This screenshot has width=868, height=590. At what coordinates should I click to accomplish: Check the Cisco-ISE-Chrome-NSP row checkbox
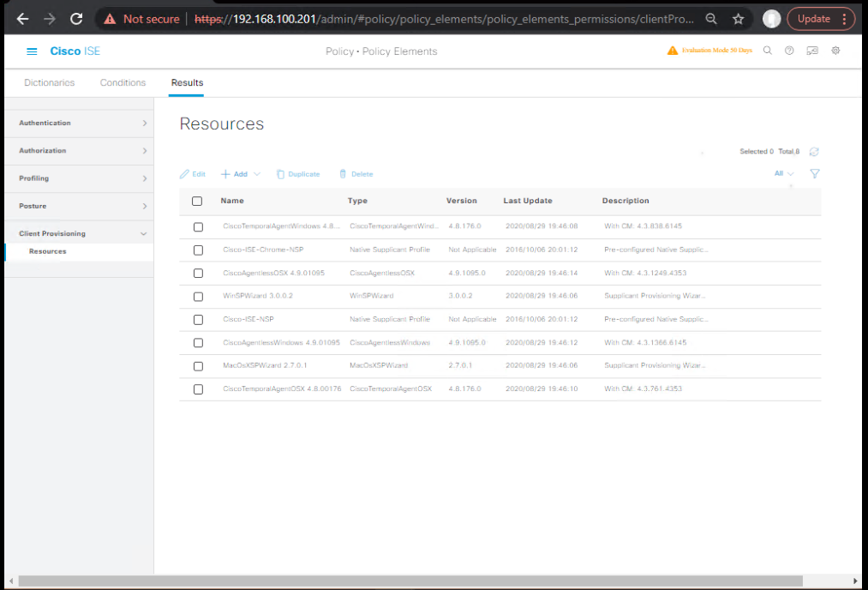click(x=198, y=250)
